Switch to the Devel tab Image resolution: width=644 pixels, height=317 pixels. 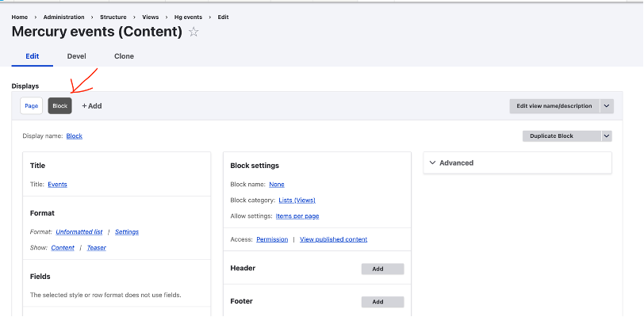76,56
